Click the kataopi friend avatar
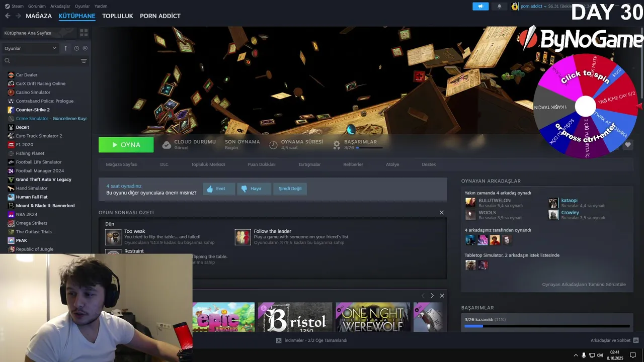The width and height of the screenshot is (644, 362). coord(553,203)
